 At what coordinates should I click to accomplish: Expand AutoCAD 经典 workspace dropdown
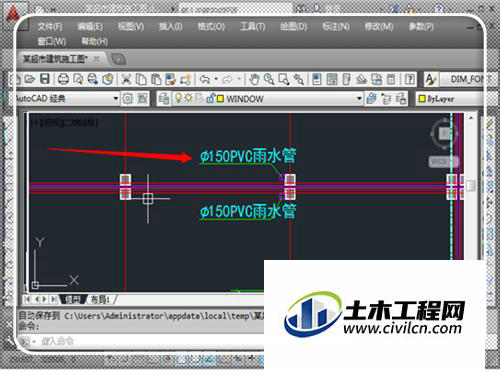pos(116,98)
